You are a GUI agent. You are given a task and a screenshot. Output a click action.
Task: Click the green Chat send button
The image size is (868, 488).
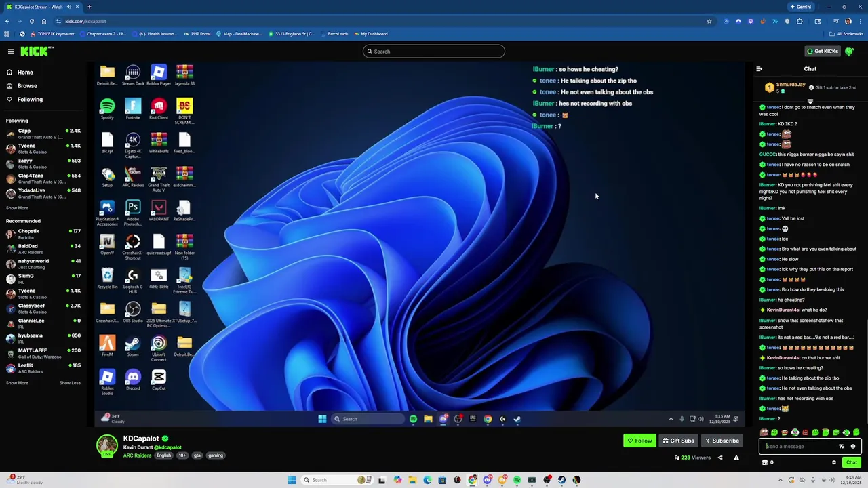pos(852,462)
